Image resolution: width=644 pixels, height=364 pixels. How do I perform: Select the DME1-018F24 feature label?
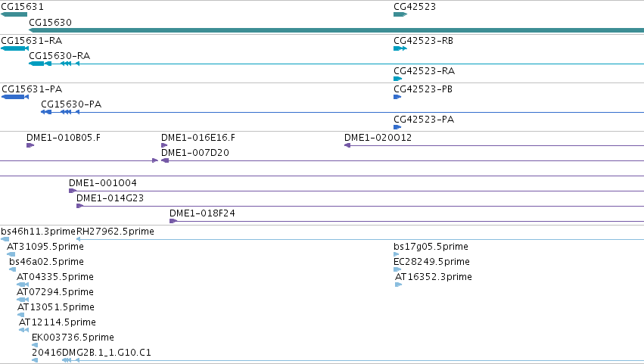[202, 213]
